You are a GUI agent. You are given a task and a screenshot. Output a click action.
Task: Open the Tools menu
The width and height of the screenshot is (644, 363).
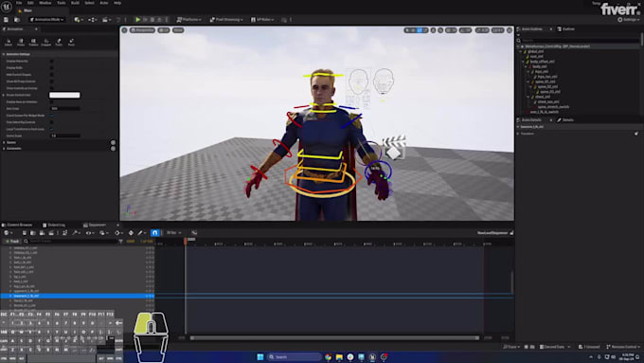pos(62,3)
